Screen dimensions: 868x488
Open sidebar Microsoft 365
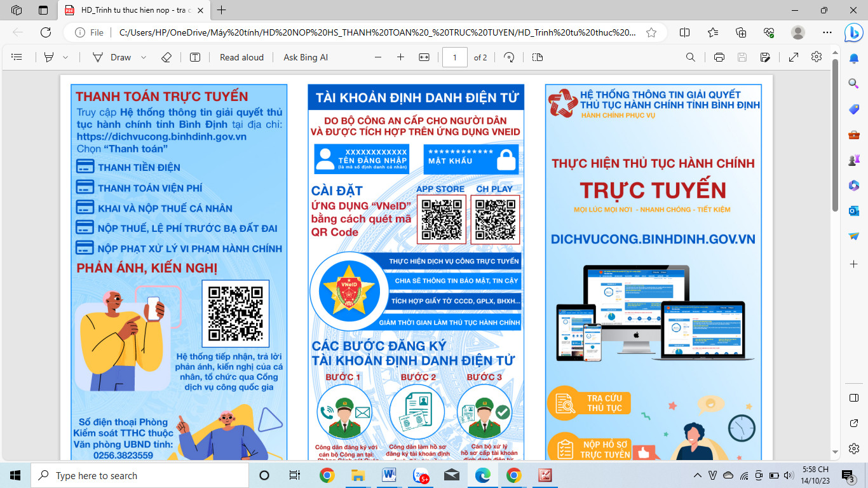click(854, 186)
